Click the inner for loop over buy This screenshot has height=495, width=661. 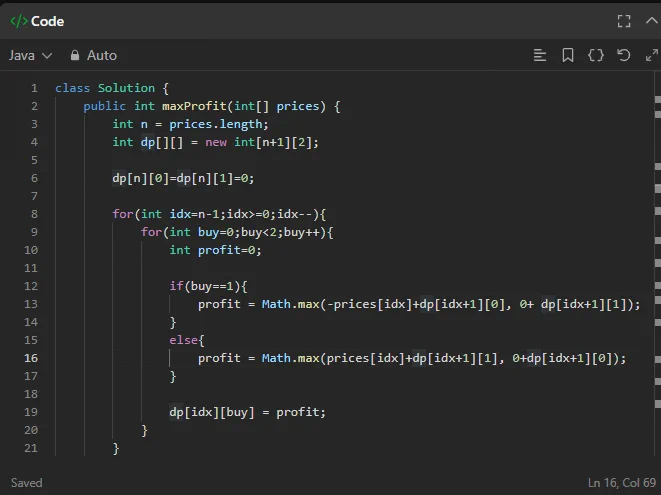coord(237,232)
